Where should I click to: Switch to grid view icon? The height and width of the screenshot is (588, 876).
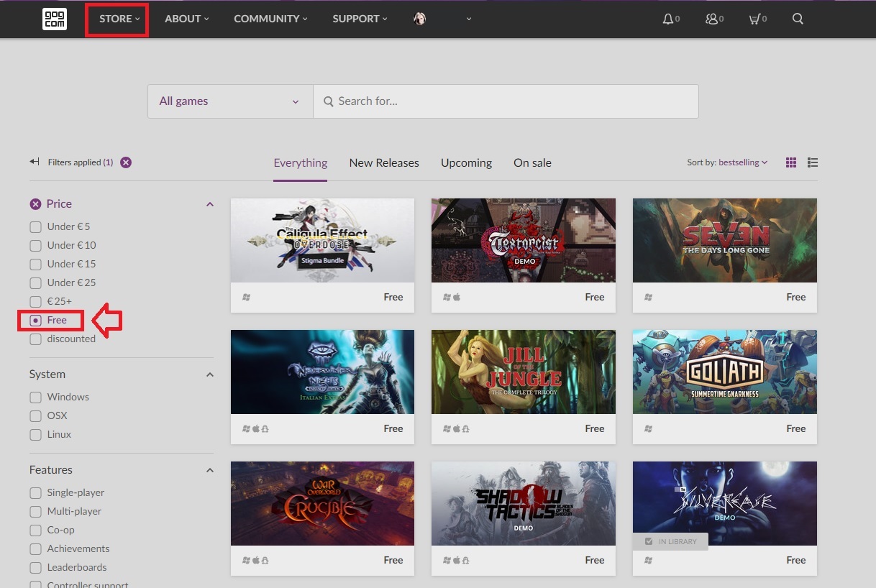(x=791, y=162)
